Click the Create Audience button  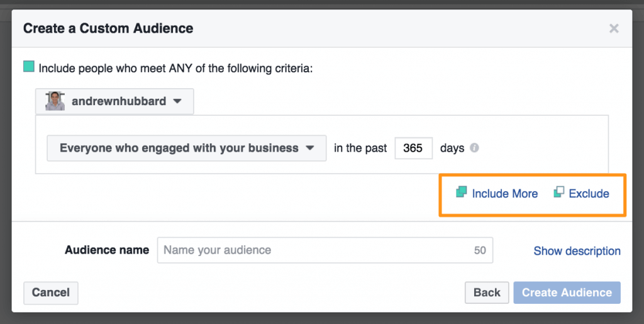567,293
